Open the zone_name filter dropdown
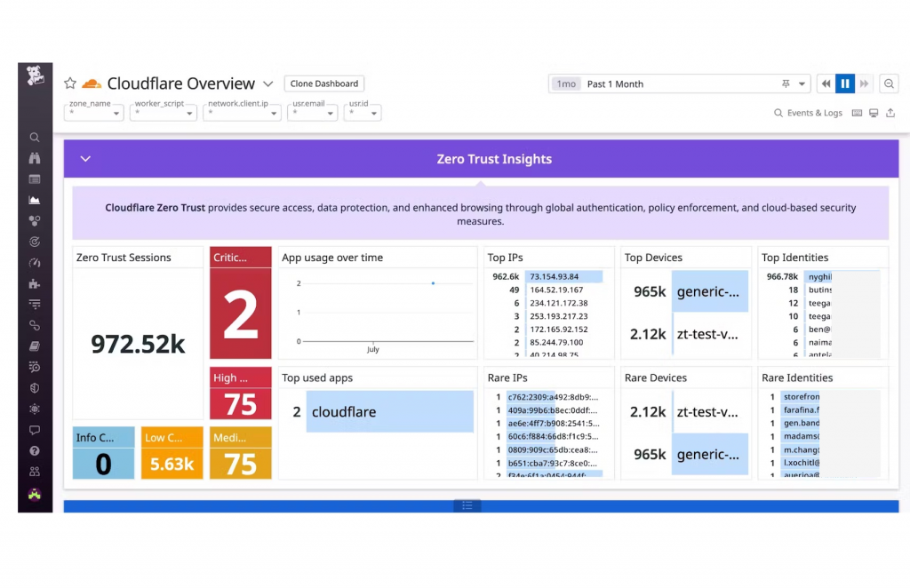 tap(94, 113)
